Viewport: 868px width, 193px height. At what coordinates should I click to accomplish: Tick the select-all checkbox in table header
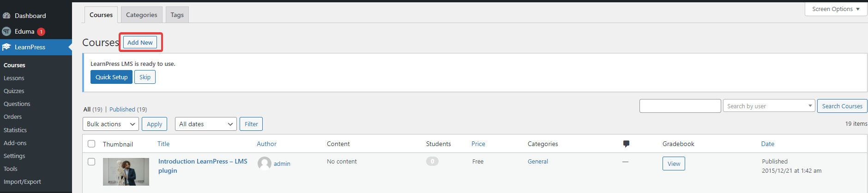(91, 144)
